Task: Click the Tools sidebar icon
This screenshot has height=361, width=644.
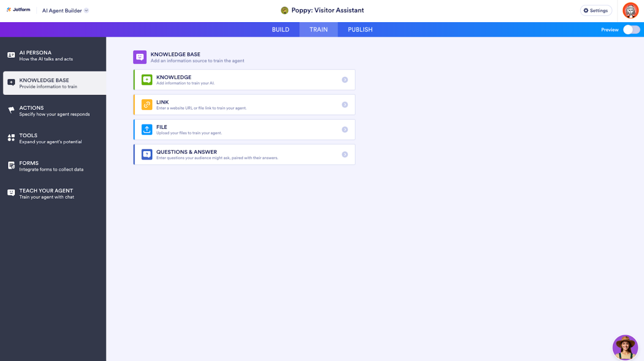Action: click(x=10, y=138)
